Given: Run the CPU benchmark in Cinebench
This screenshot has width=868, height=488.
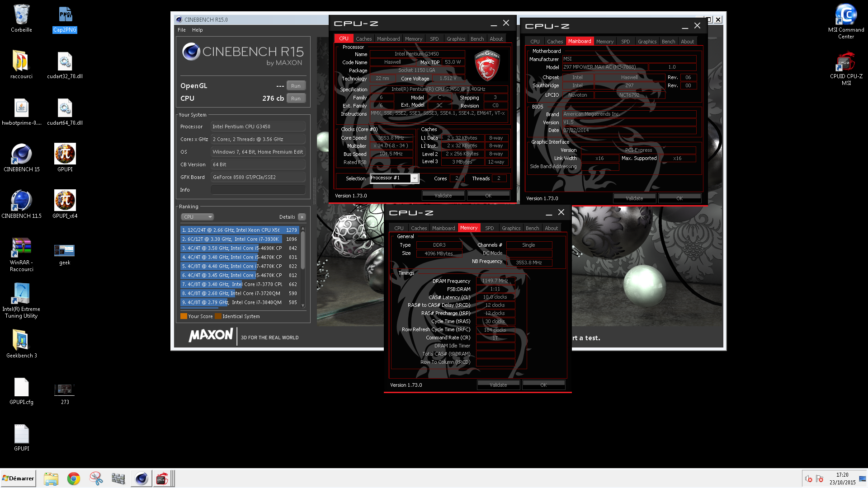Looking at the screenshot, I should tap(296, 99).
